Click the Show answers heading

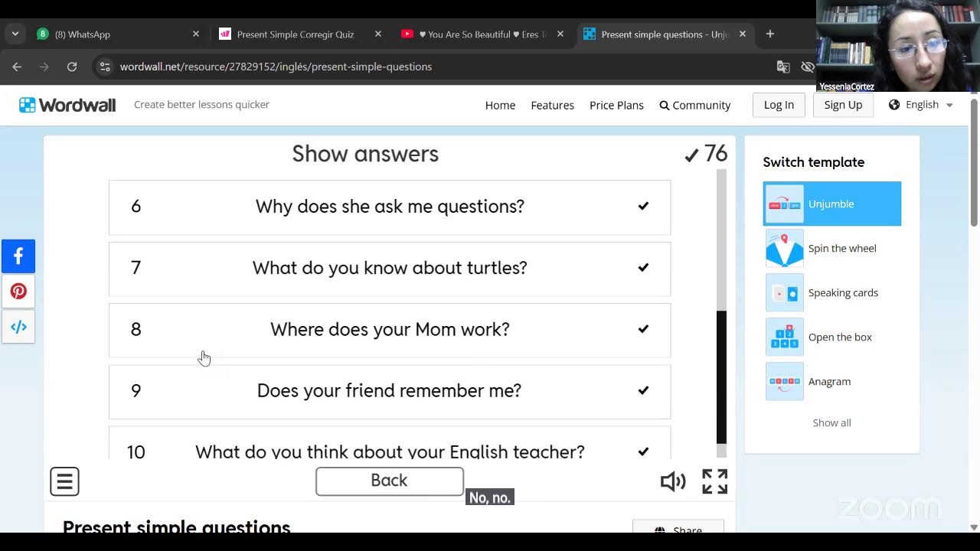pyautogui.click(x=365, y=154)
